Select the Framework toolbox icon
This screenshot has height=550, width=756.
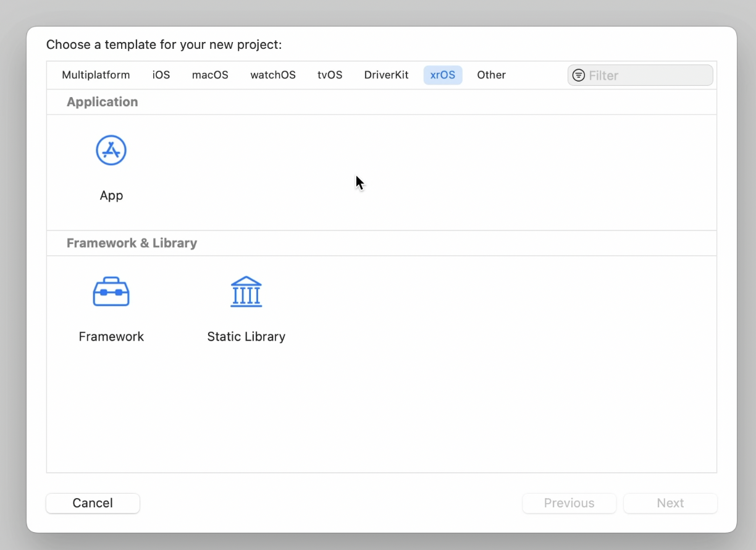coord(111,292)
